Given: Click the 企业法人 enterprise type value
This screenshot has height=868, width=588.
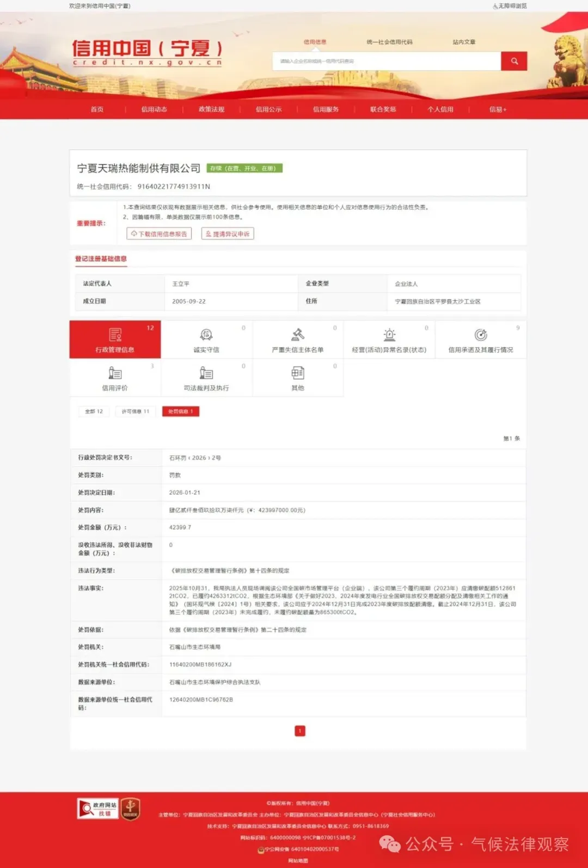Looking at the screenshot, I should tap(406, 284).
